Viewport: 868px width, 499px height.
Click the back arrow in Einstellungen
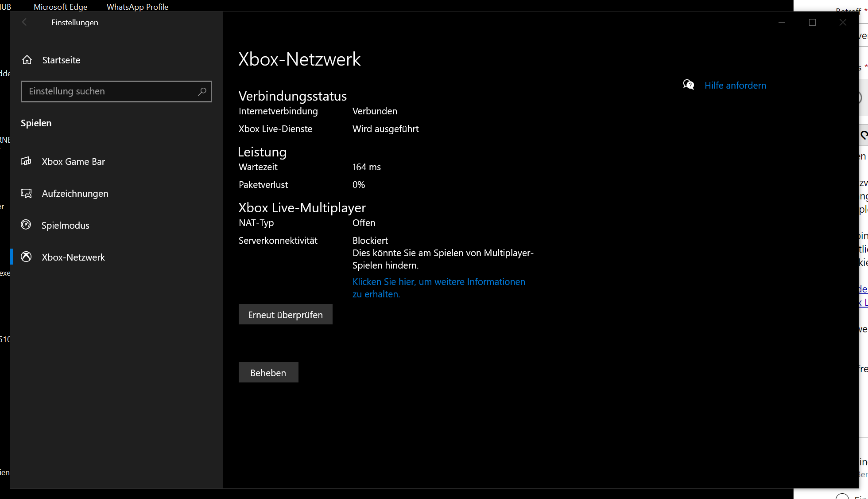point(26,22)
